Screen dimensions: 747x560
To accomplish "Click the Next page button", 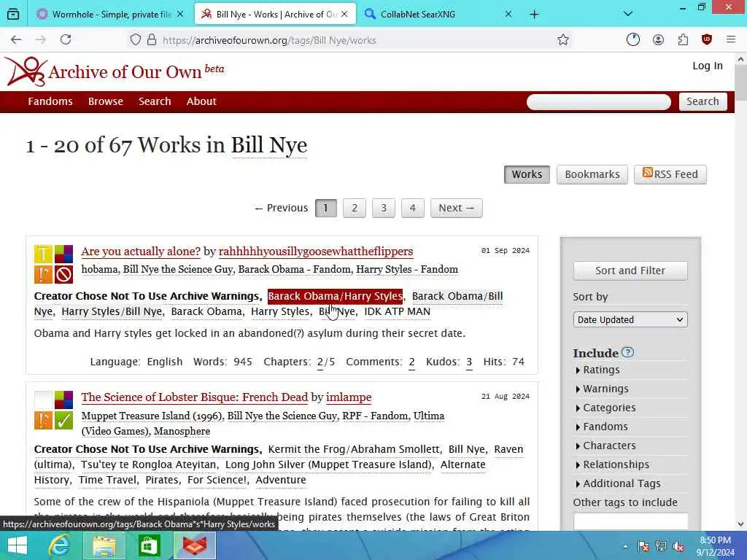I will (x=457, y=208).
